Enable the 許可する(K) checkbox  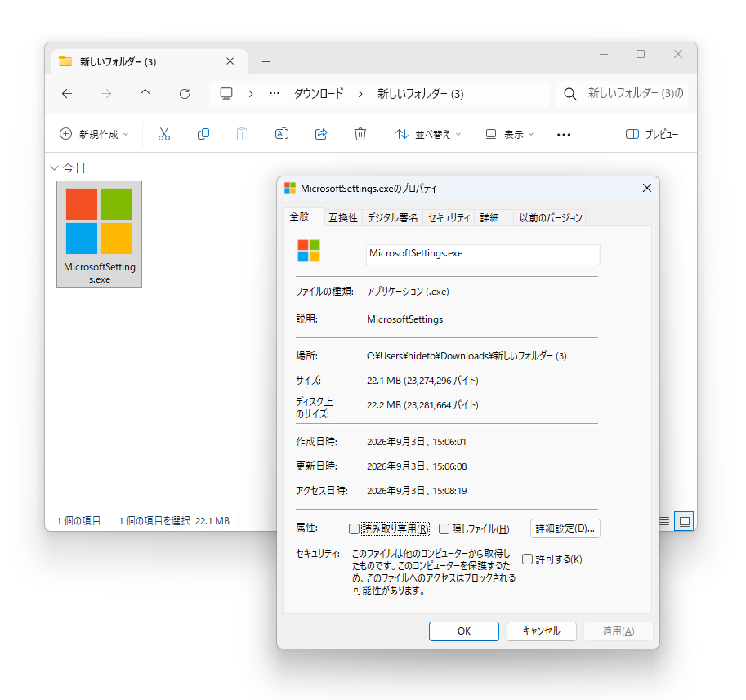click(x=527, y=560)
